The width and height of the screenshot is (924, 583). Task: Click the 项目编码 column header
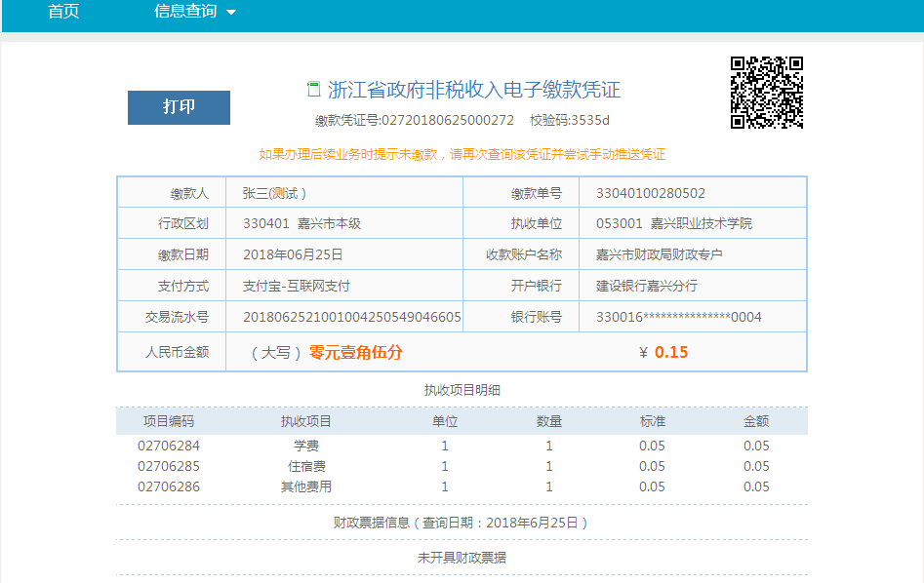click(169, 421)
